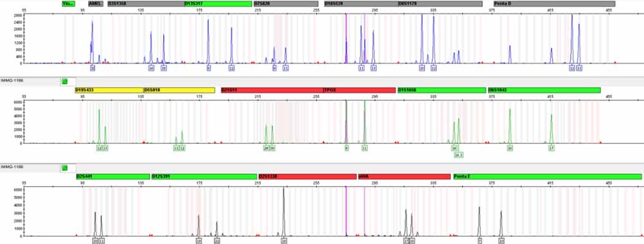Click allele label 10 under D8S1179
The image size is (644, 244).
(422, 68)
